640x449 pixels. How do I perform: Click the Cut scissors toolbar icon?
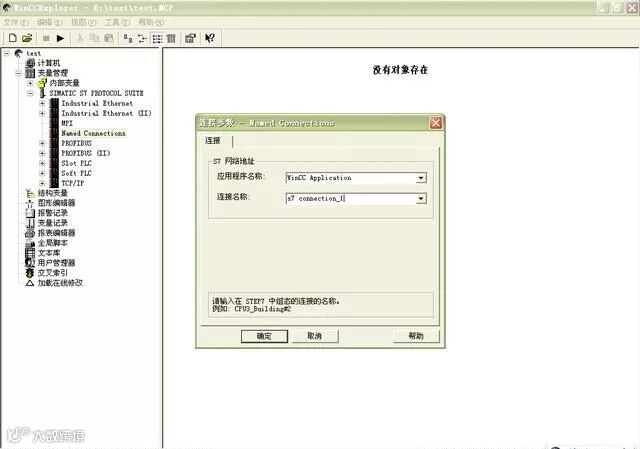80,38
